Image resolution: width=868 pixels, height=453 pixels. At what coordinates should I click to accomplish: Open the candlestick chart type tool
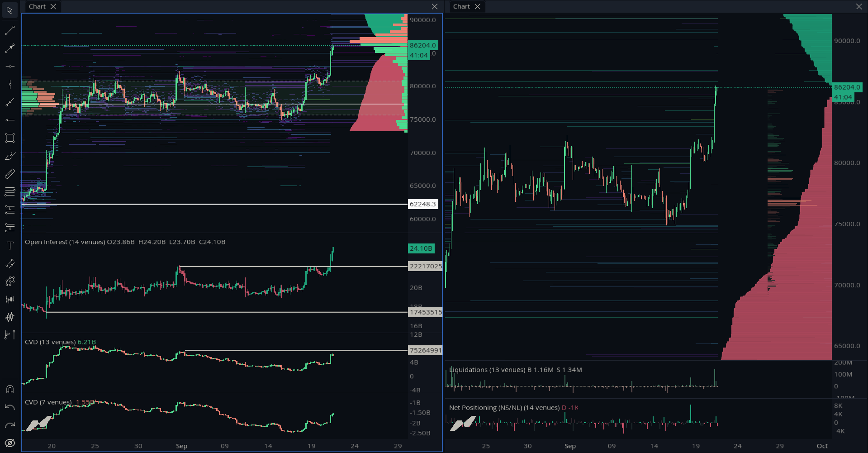9,299
